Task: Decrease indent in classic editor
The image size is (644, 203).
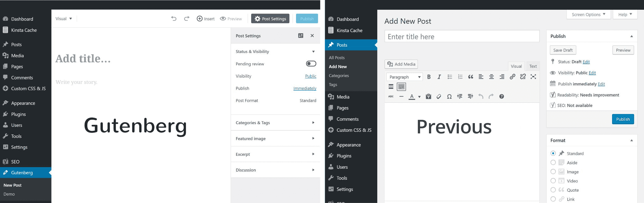Action: pyautogui.click(x=460, y=96)
